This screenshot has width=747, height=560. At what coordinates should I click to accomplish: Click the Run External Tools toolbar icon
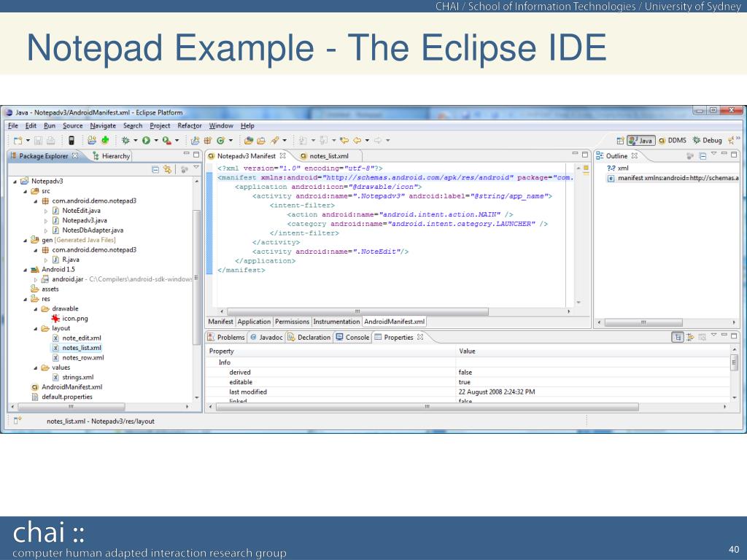(x=167, y=141)
